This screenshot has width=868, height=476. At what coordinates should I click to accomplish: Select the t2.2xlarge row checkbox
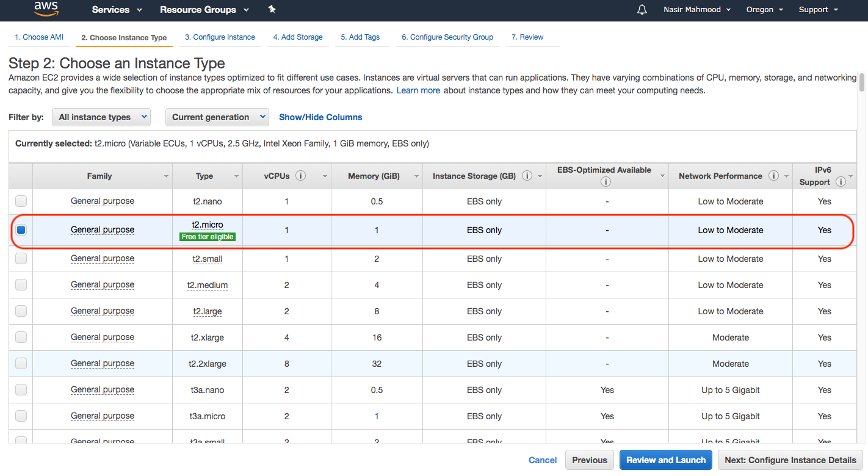click(x=21, y=363)
